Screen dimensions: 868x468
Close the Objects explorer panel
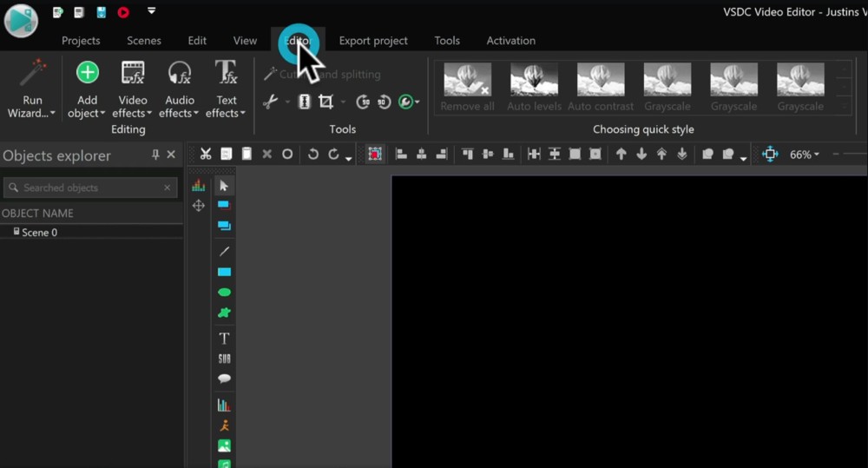(x=171, y=155)
